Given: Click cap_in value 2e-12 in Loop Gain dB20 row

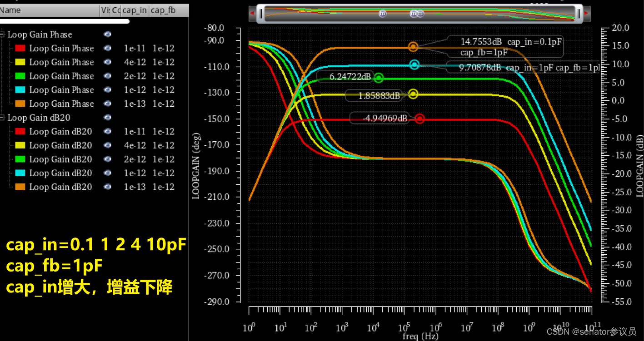Looking at the screenshot, I should (135, 159).
